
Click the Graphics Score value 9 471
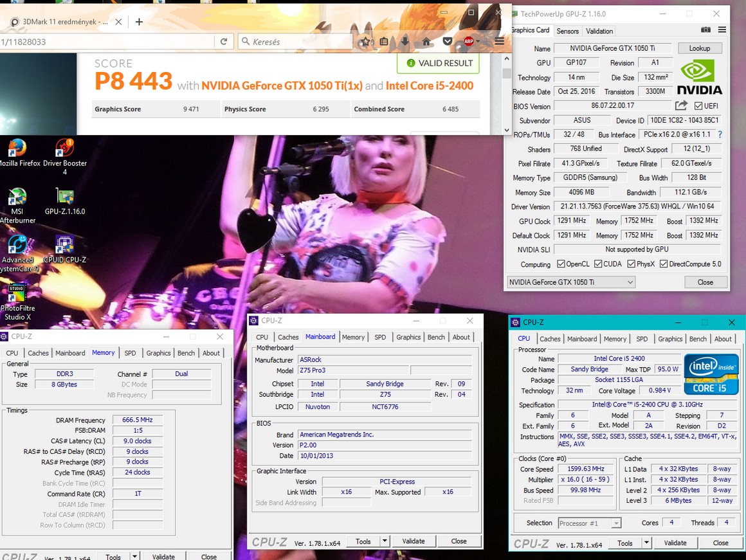[191, 109]
